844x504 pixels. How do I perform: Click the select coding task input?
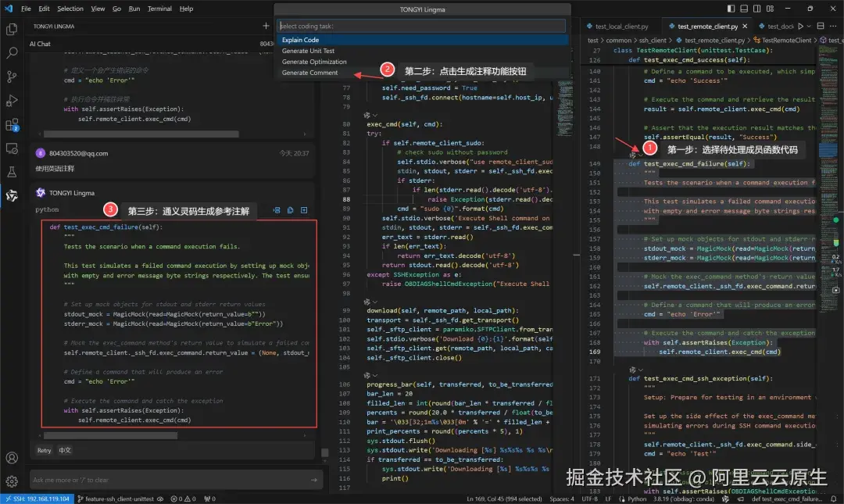tap(421, 26)
